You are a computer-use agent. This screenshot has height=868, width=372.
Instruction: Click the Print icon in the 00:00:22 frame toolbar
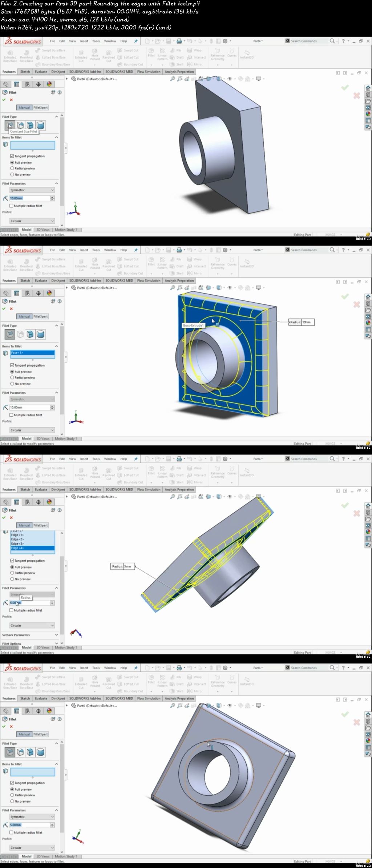[179, 41]
